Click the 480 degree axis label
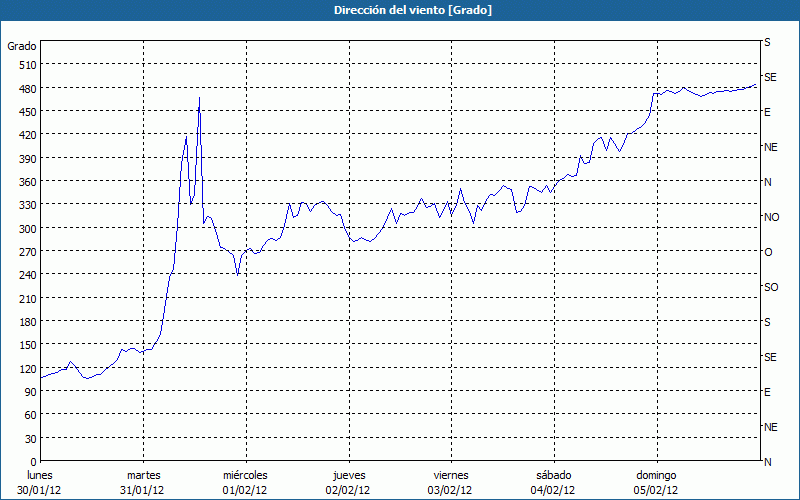Image resolution: width=800 pixels, height=500 pixels. click(23, 88)
